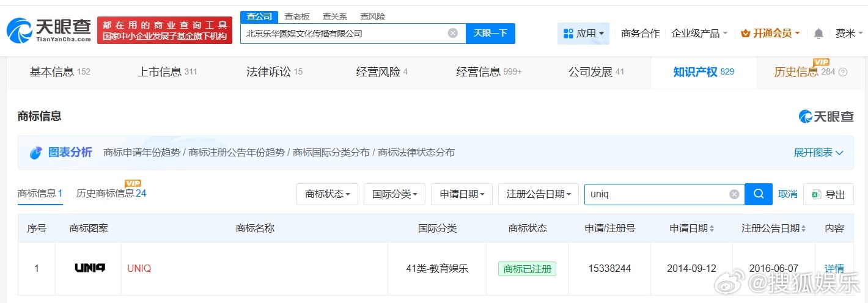Open the 公司发展 tab
This screenshot has height=303, width=868.
[x=596, y=72]
